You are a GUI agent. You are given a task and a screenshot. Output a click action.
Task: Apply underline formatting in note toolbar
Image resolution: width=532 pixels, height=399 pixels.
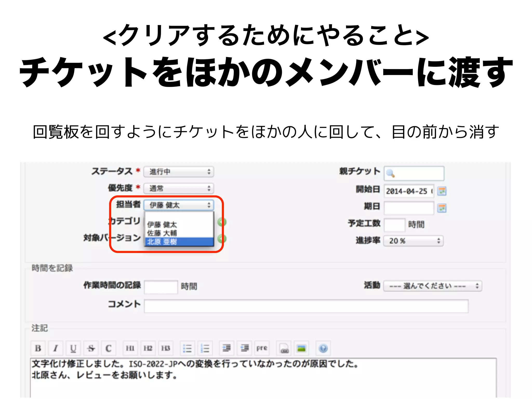73,348
